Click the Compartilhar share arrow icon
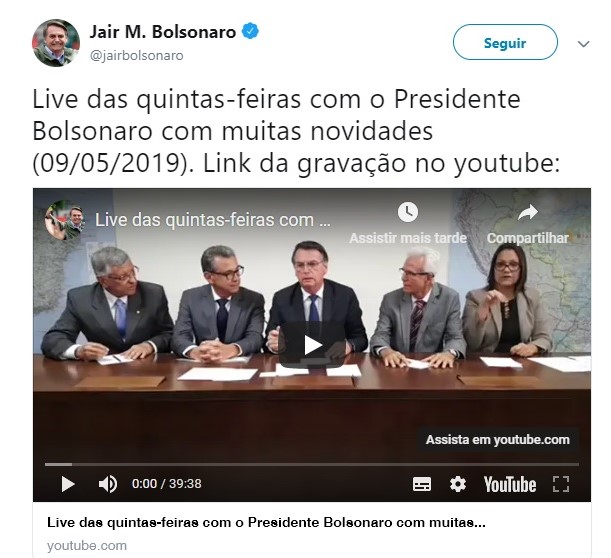 point(528,212)
